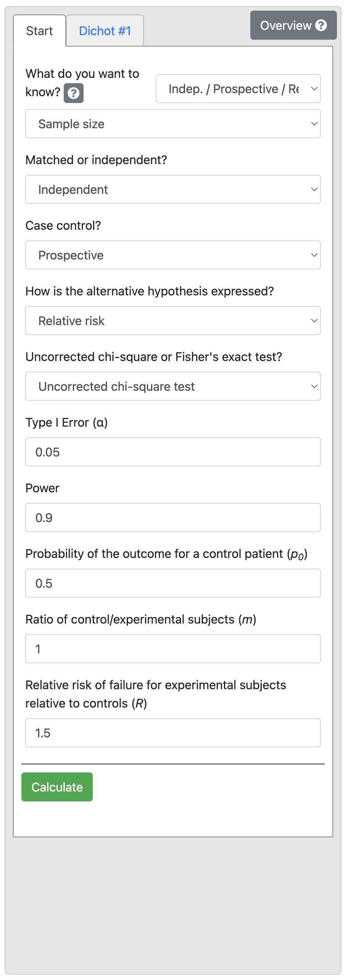Click the Type I Error alpha input field
Image resolution: width=348 pixels, height=980 pixels.
[172, 452]
